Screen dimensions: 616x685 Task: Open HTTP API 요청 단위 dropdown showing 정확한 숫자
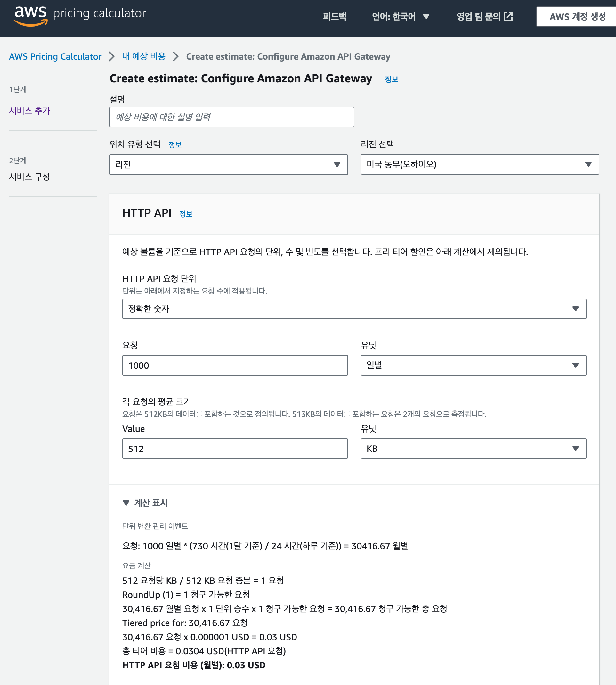click(354, 309)
